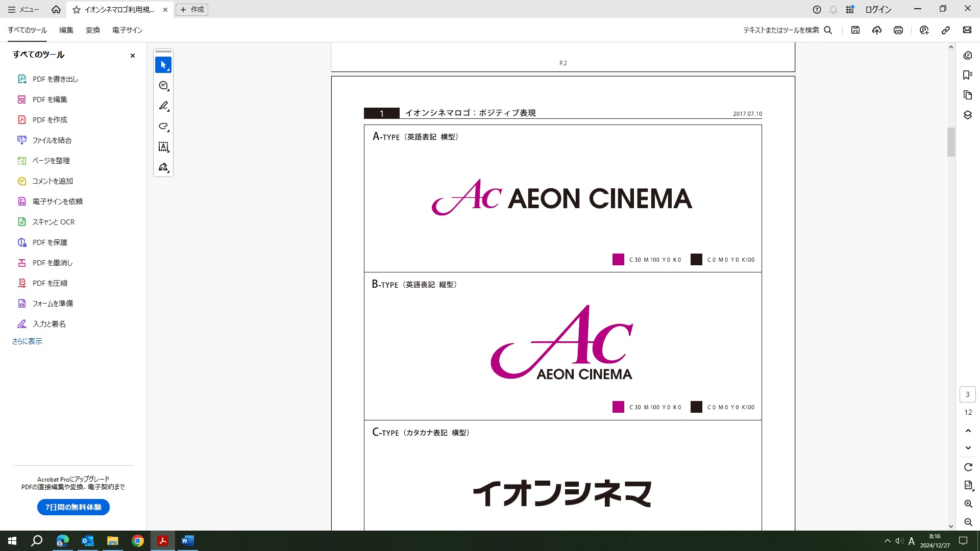Open the 変換 tab

point(93,30)
